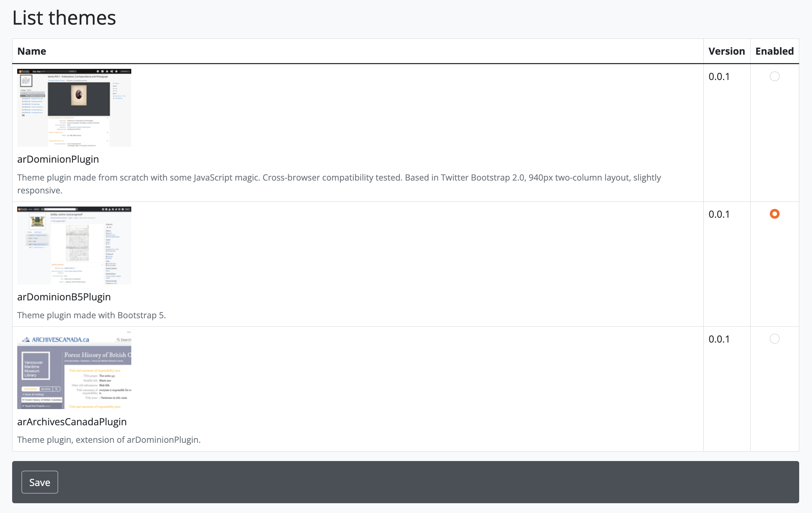The image size is (812, 513).
Task: Click the arDominionB5Plugin preview thumbnail
Action: (x=74, y=245)
